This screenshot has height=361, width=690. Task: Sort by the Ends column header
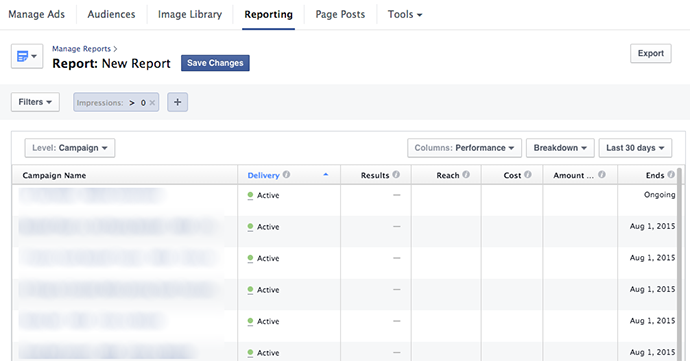(655, 175)
